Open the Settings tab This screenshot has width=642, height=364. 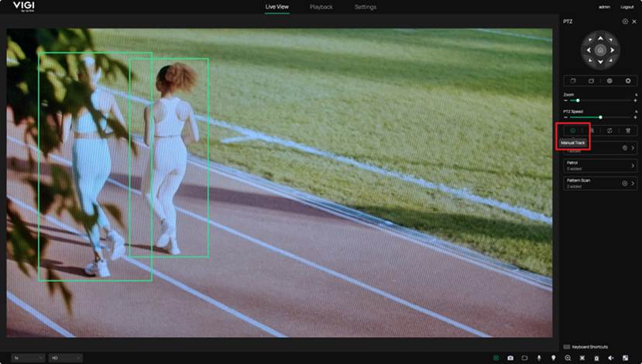(366, 7)
